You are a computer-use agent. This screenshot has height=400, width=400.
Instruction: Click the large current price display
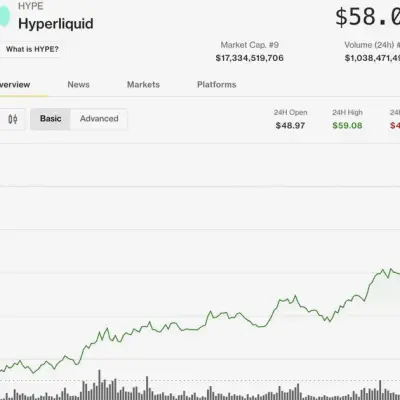click(367, 17)
